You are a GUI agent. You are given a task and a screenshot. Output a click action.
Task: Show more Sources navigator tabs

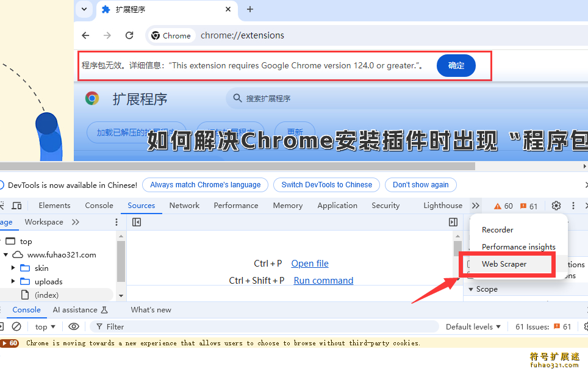tap(76, 222)
